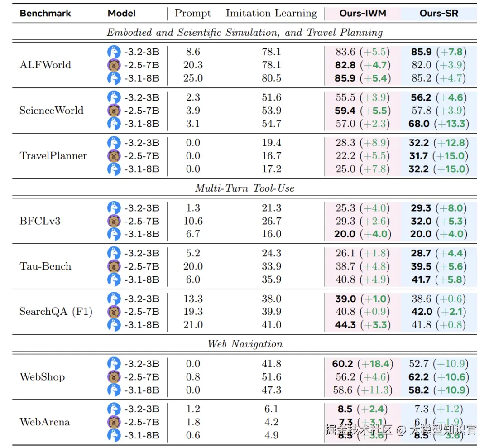The image size is (489, 448).
Task: Click the "42.0 (+2.1)" SearchQA cell
Action: (439, 312)
